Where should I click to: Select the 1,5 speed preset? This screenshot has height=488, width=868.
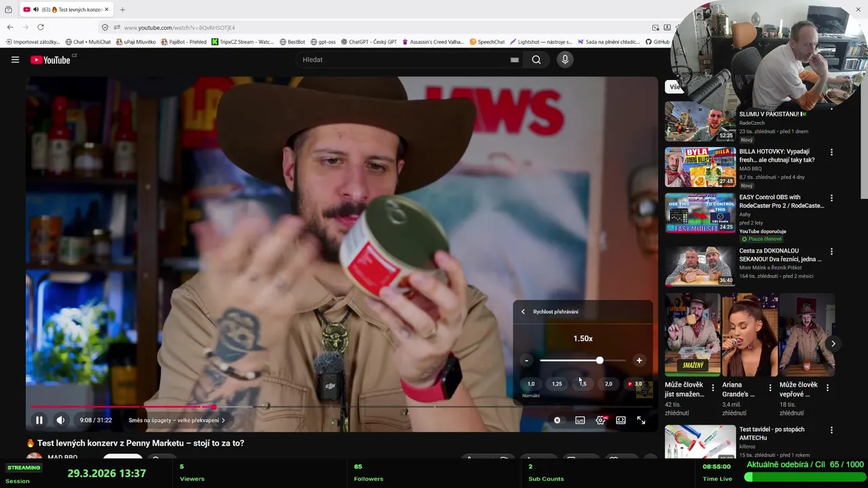583,384
